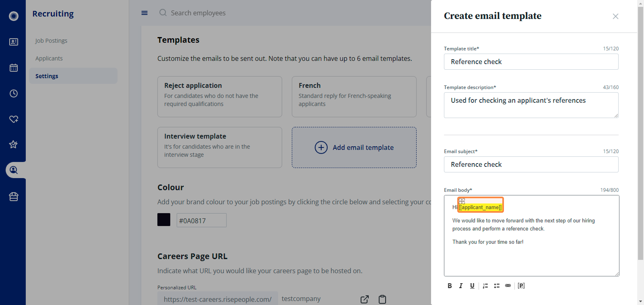644x305 pixels.
Task: Click Add email template
Action: 354,147
